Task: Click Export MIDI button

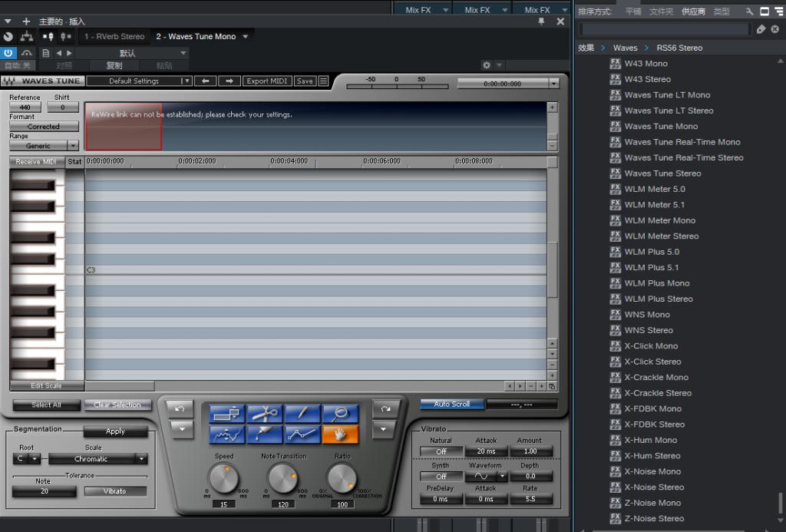Action: point(266,81)
